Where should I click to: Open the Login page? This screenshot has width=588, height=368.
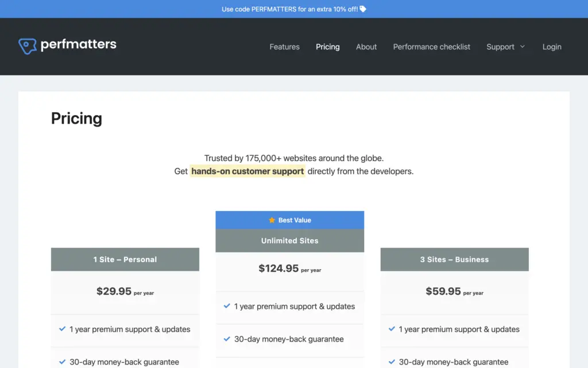(552, 47)
